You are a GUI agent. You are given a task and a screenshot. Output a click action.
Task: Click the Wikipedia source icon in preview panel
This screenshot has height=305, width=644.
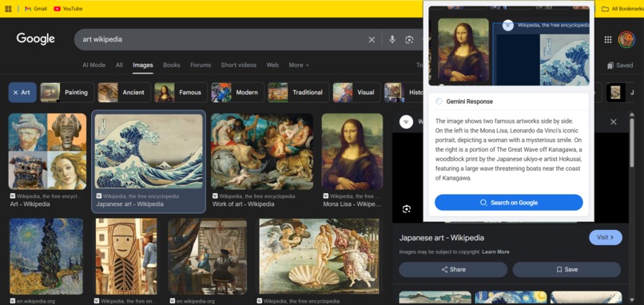(406, 122)
